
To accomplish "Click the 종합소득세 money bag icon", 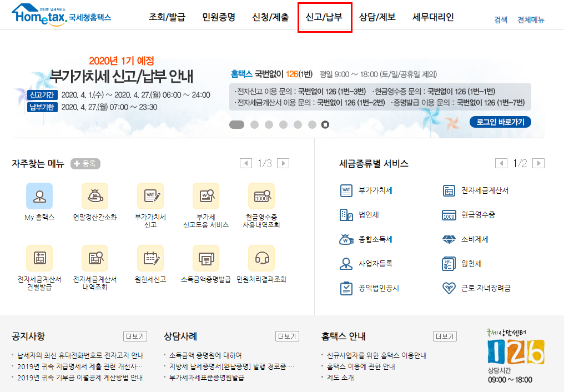I will click(x=346, y=239).
